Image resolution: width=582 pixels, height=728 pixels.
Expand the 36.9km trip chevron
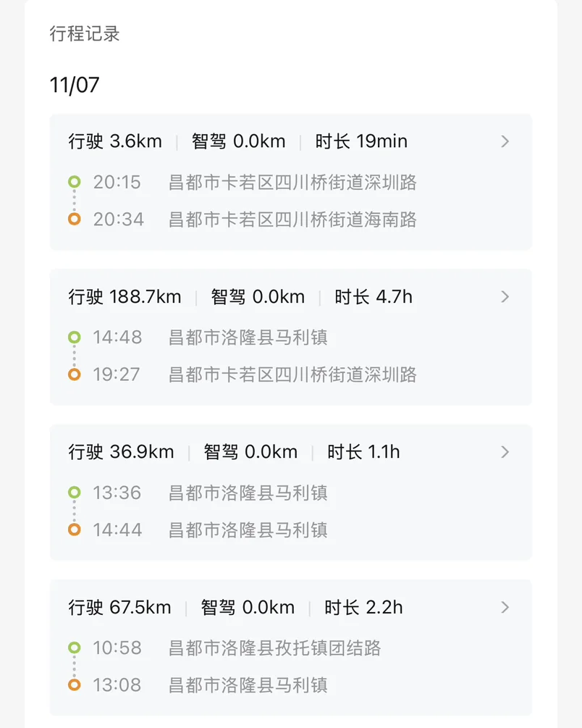click(505, 452)
